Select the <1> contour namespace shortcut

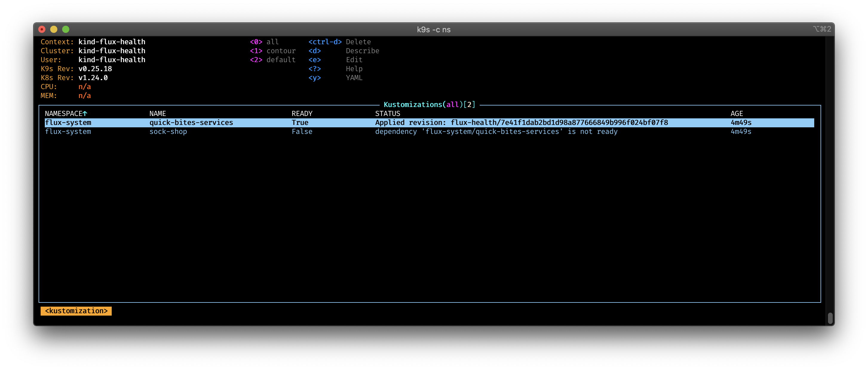tap(273, 51)
